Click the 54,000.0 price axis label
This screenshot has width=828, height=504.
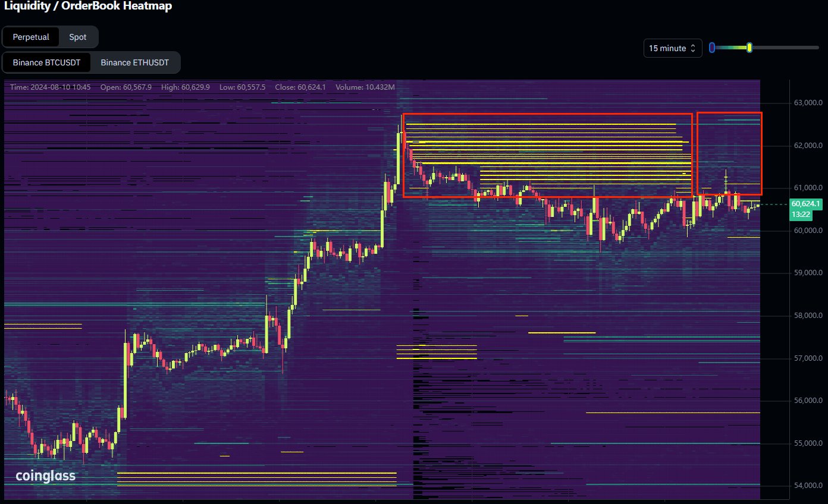[x=808, y=486]
